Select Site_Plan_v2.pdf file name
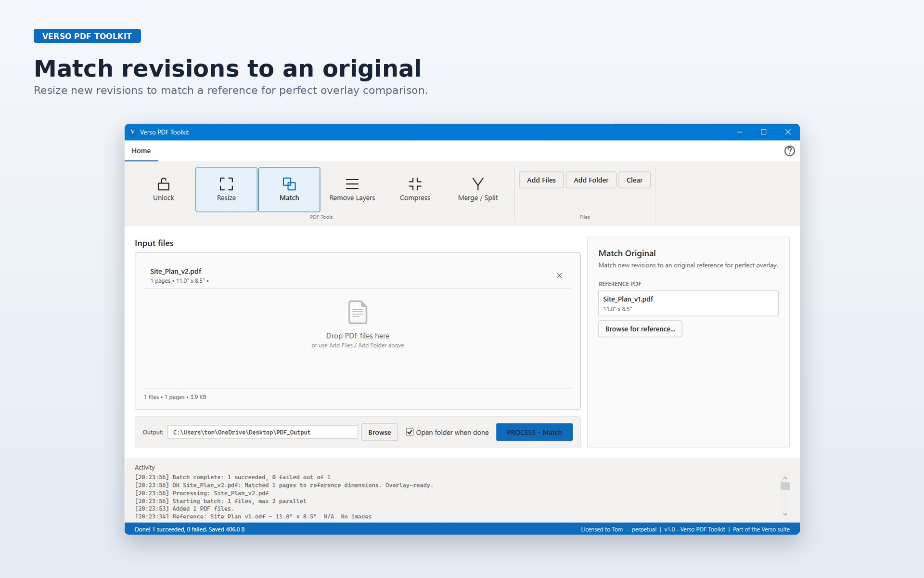The height and width of the screenshot is (578, 924). pos(176,271)
